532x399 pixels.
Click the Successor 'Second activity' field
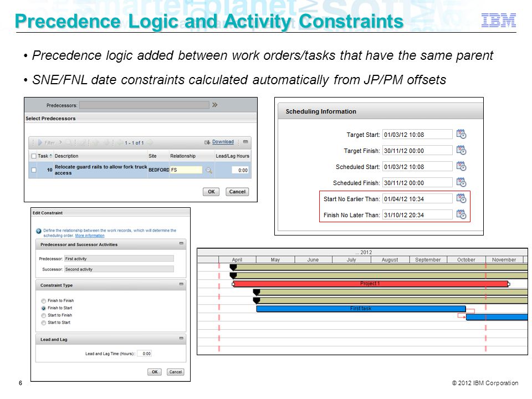[x=119, y=269]
